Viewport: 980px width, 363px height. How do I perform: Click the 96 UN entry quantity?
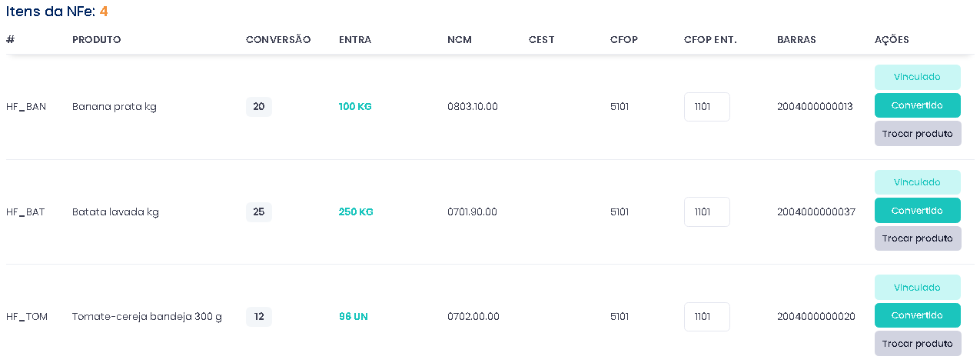(353, 317)
